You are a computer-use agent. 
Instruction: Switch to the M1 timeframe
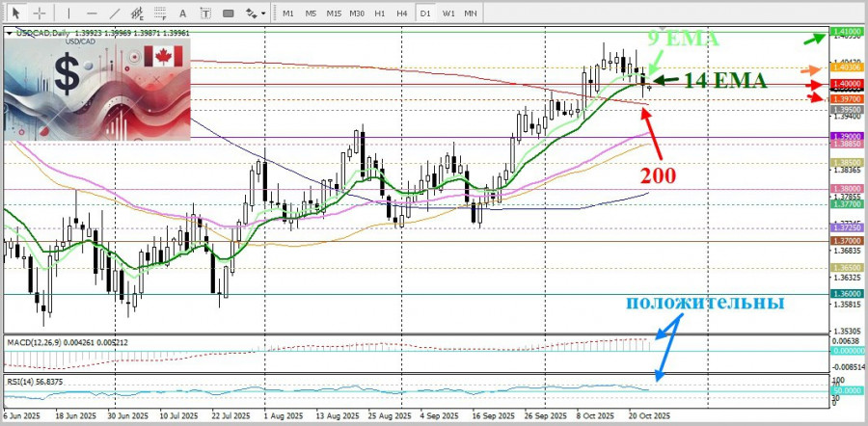[x=288, y=13]
